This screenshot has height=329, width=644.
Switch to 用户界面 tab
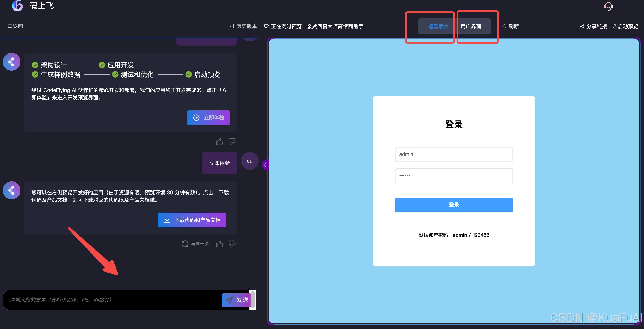pyautogui.click(x=471, y=26)
